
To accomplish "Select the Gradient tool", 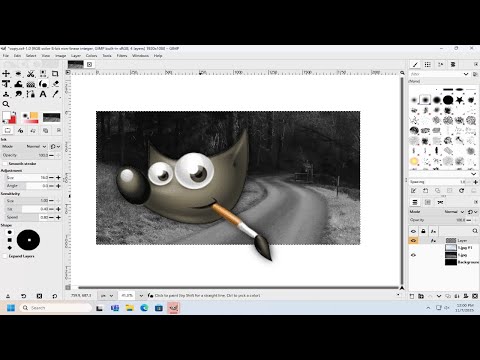I will coord(31,84).
